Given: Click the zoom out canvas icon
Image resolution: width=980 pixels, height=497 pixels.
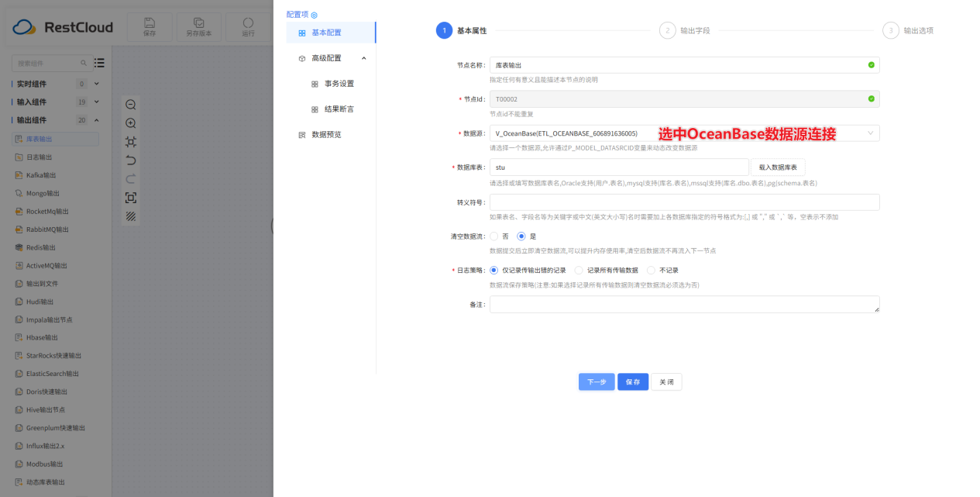Looking at the screenshot, I should (x=131, y=105).
